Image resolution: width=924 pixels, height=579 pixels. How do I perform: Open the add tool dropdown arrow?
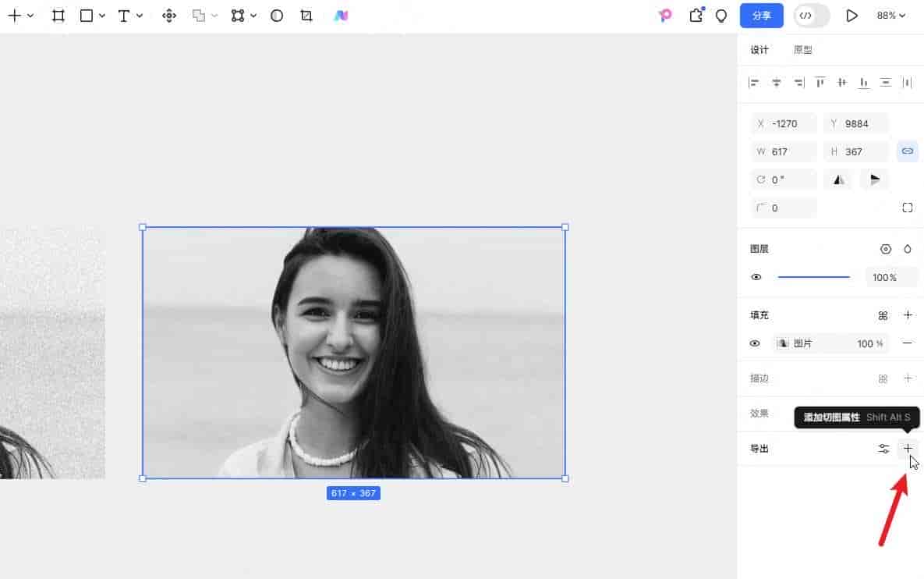click(x=30, y=16)
